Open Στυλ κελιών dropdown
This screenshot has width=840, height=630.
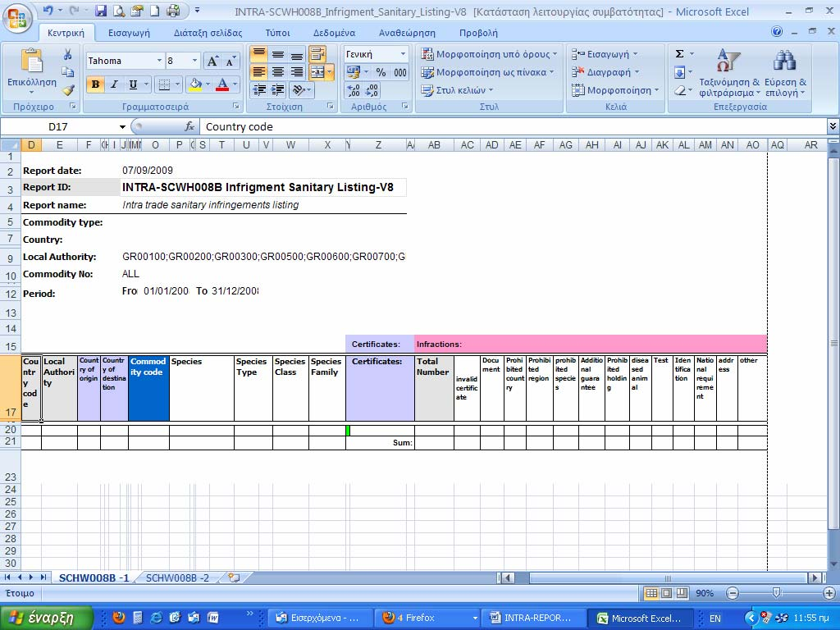click(x=457, y=90)
